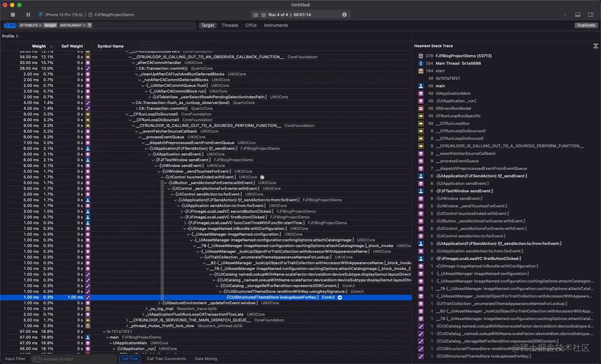This screenshot has height=364, width=601.
Task: Go to the previous run
Action: point(256,15)
